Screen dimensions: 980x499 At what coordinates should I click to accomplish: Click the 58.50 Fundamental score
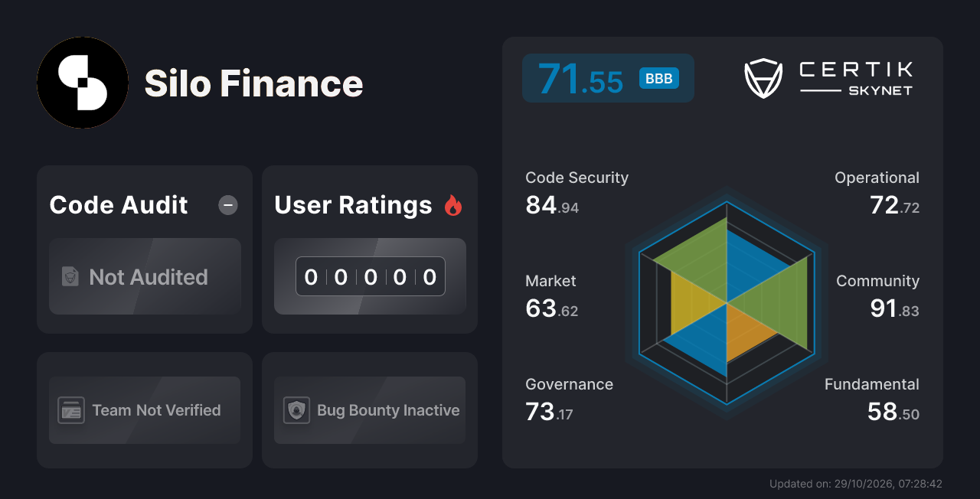[893, 412]
